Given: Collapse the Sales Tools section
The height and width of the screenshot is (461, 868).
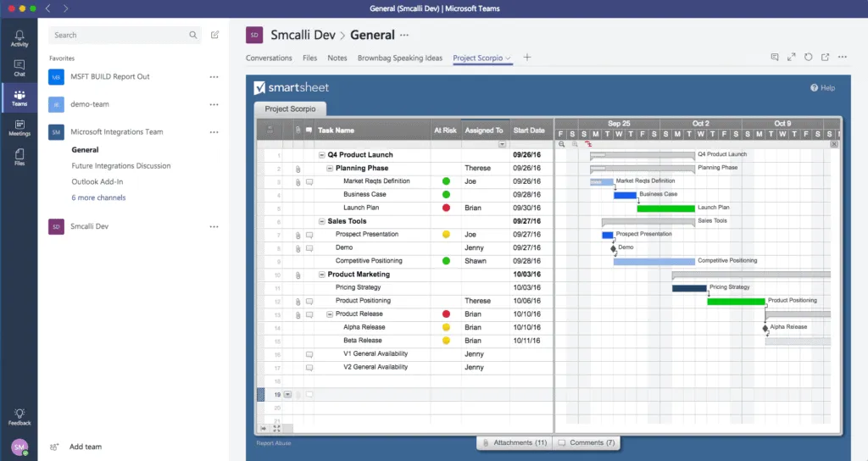Looking at the screenshot, I should click(322, 221).
